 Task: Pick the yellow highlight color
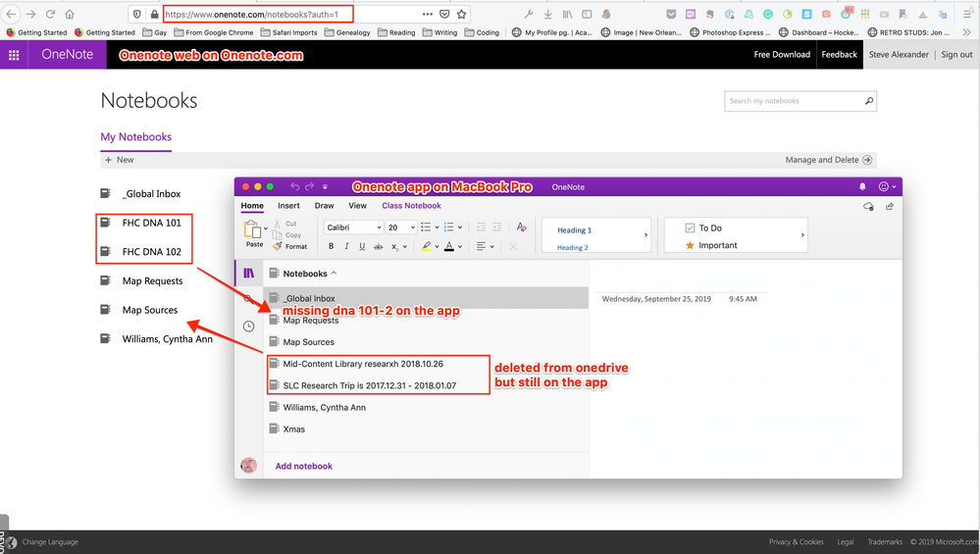(427, 247)
